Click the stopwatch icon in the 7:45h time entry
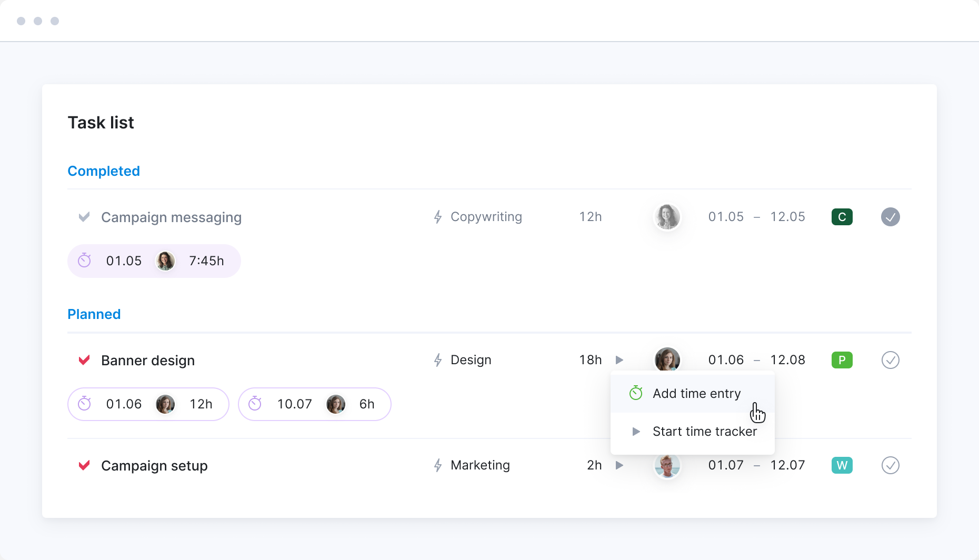979x560 pixels. [84, 261]
